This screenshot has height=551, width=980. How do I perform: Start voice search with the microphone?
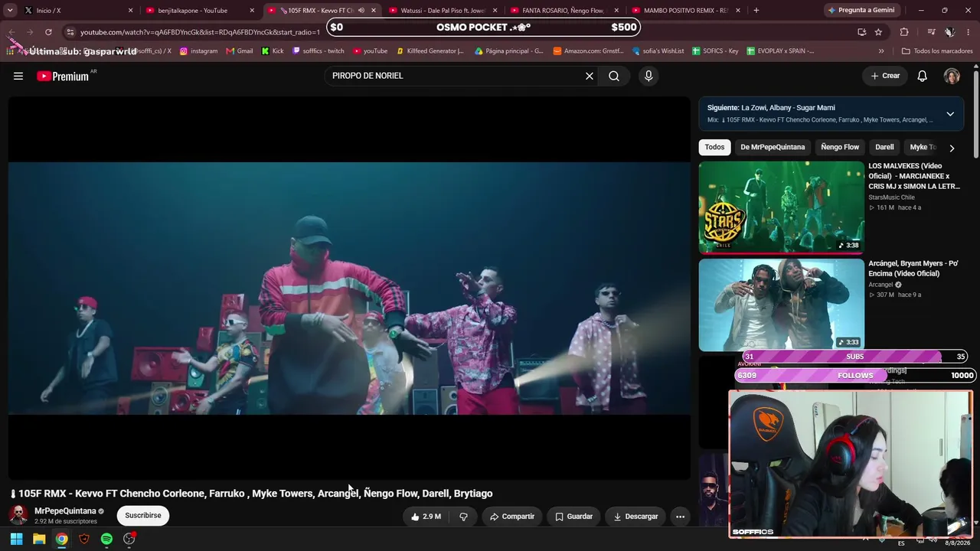648,76
